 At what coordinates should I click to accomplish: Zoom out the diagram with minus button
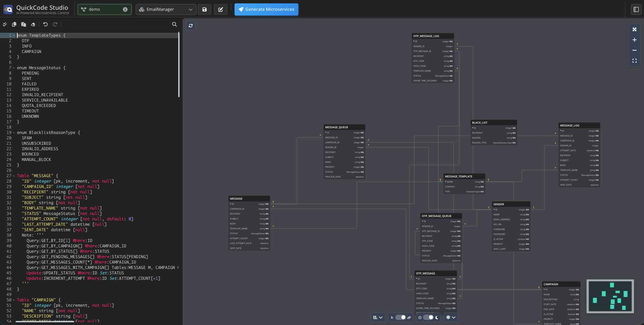point(634,50)
